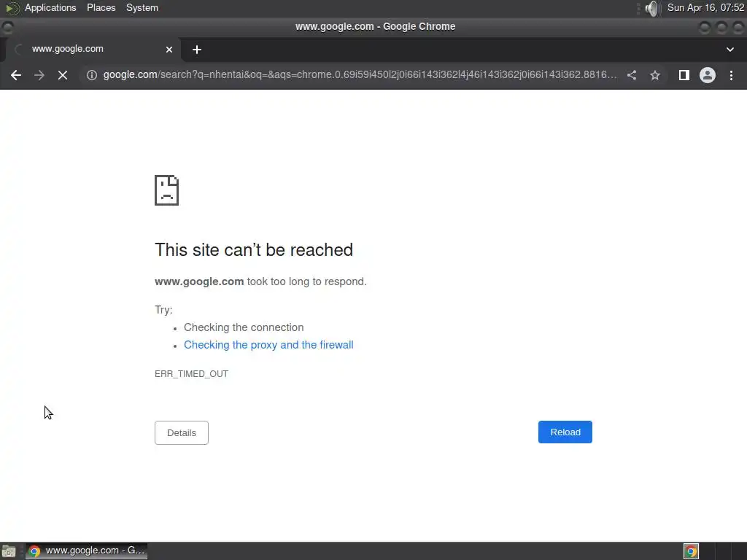View site information icon in address bar
The width and height of the screenshot is (747, 560).
92,75
